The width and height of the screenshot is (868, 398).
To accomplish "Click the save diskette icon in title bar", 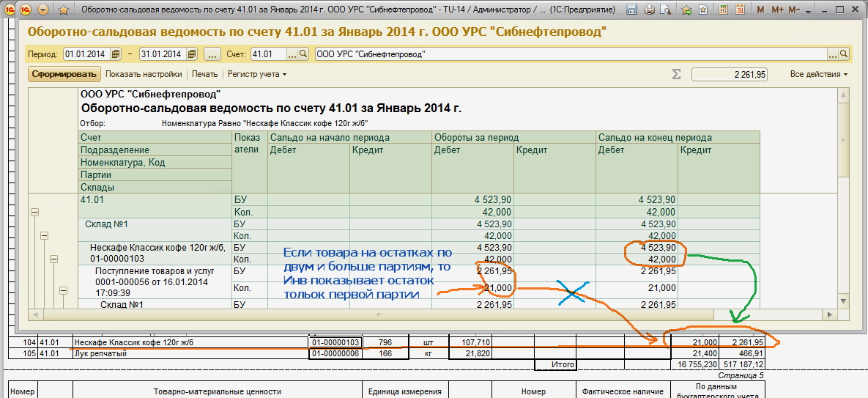I will (x=632, y=10).
